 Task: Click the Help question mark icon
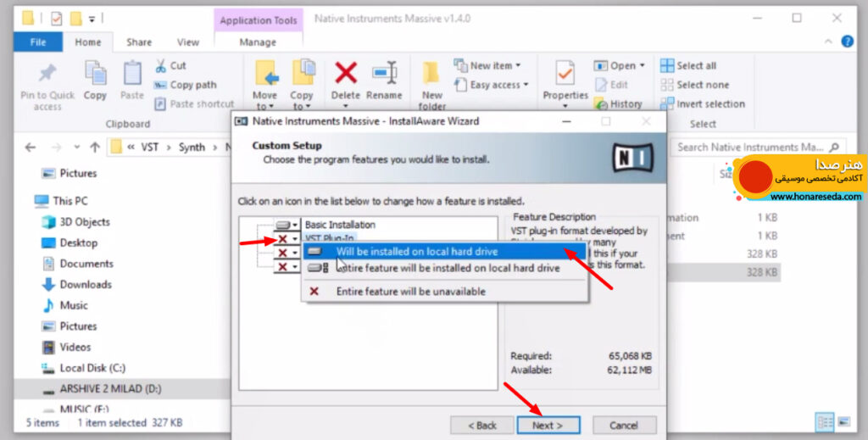847,41
